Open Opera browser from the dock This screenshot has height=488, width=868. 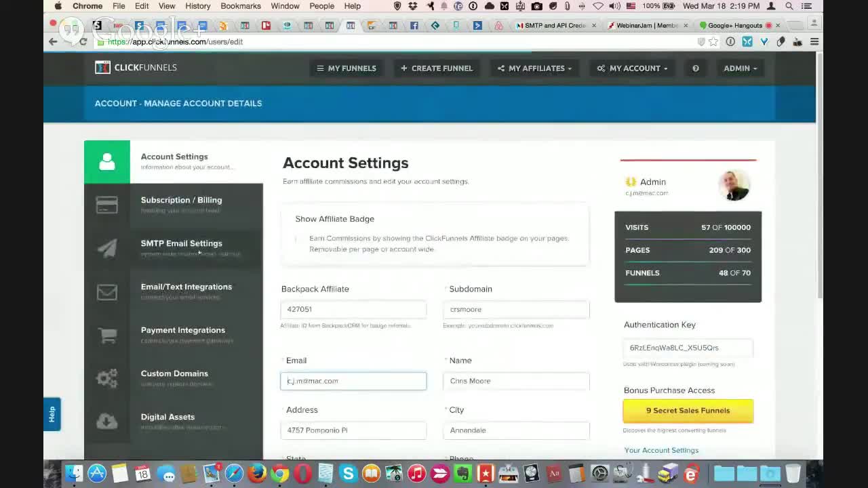tap(303, 473)
